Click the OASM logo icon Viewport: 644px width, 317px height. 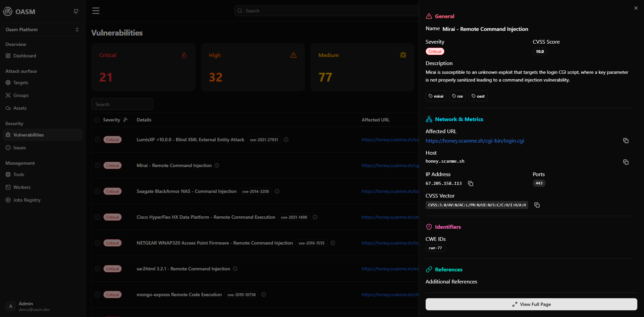tap(8, 11)
